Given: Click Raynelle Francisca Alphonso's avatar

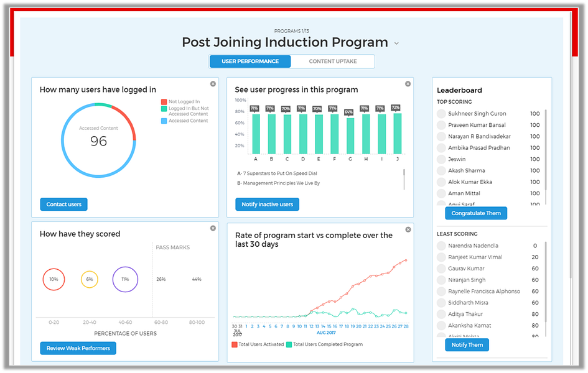Looking at the screenshot, I should point(441,292).
